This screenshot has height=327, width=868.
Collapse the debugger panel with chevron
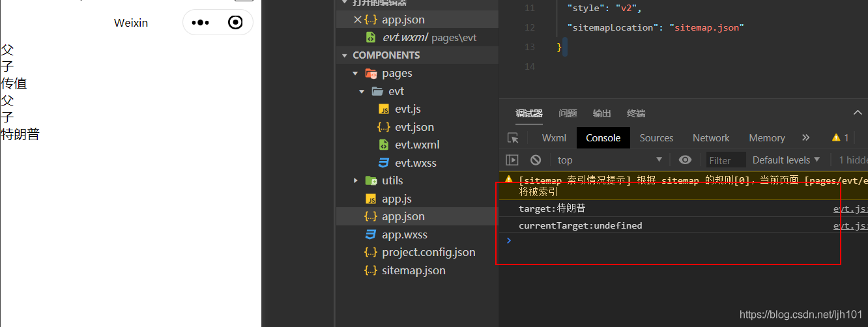(858, 113)
